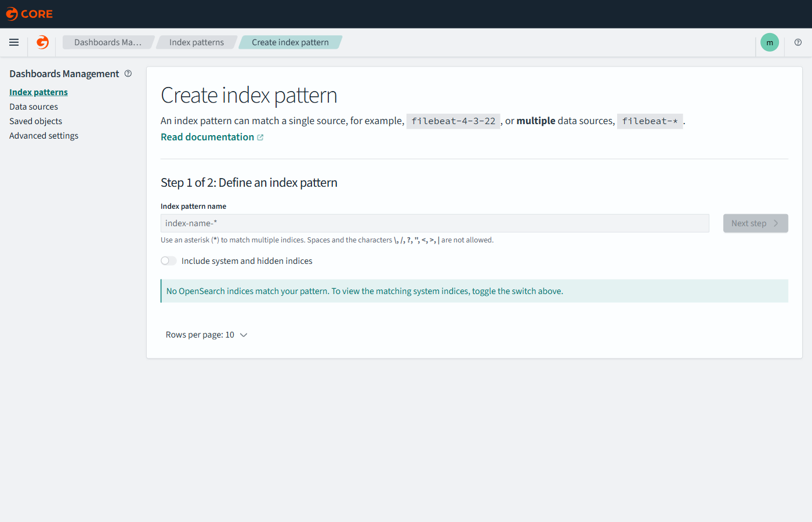Click the Index pattern name label

pos(193,206)
